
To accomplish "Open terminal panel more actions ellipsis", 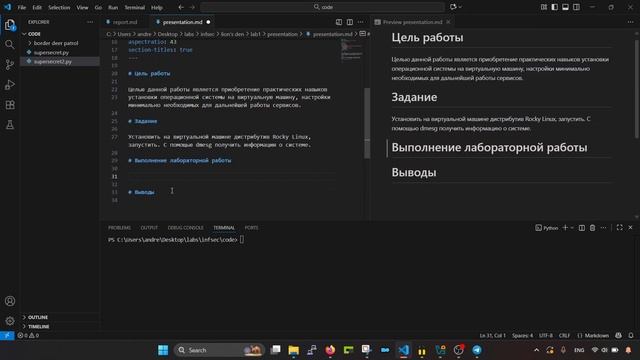I will point(603,228).
